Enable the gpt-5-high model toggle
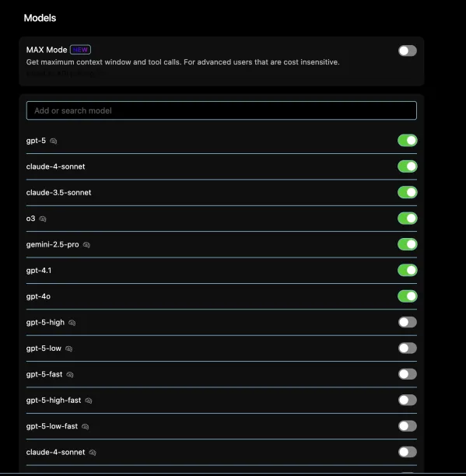466x476 pixels. point(408,322)
